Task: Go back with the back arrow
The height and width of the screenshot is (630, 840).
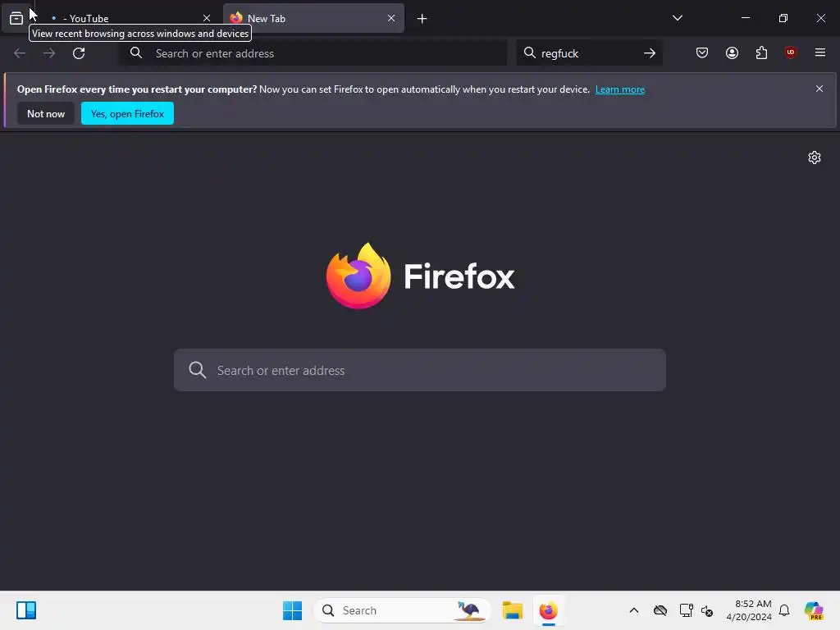Action: [x=20, y=53]
